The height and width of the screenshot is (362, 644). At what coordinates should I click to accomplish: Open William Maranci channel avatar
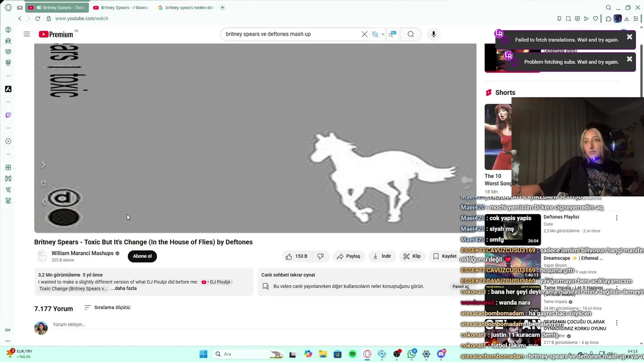(x=42, y=256)
